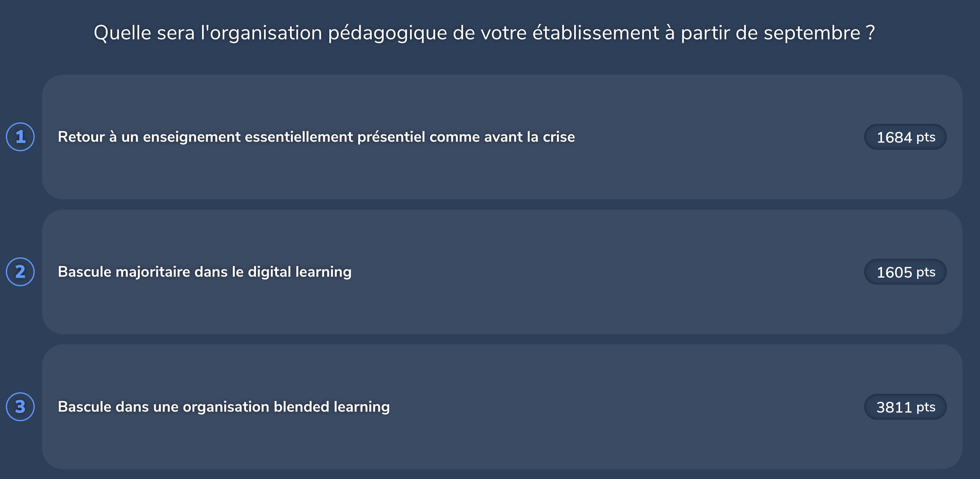Select the 1605 pts score badge
This screenshot has height=479, width=980.
pyautogui.click(x=905, y=272)
